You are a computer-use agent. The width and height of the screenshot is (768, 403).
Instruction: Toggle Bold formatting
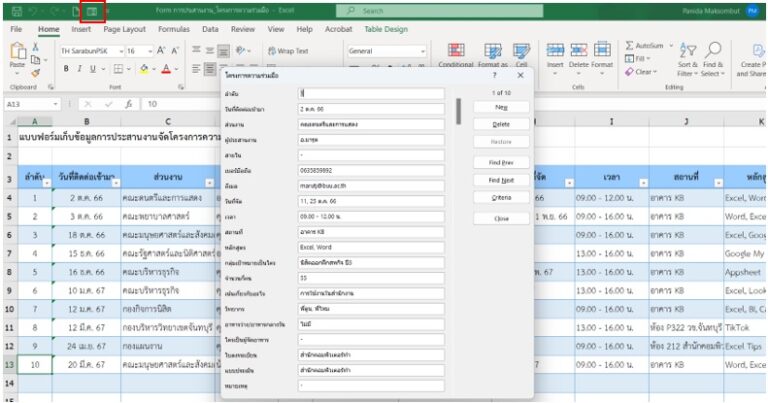click(66, 68)
